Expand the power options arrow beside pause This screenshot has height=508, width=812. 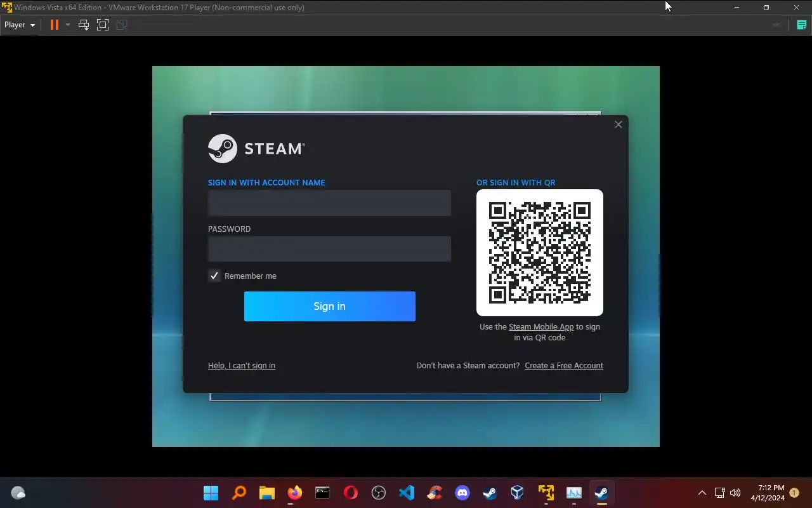pyautogui.click(x=67, y=25)
